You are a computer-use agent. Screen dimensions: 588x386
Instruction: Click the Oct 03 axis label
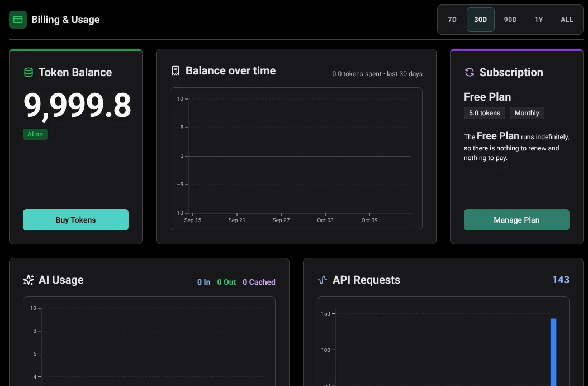(x=325, y=220)
